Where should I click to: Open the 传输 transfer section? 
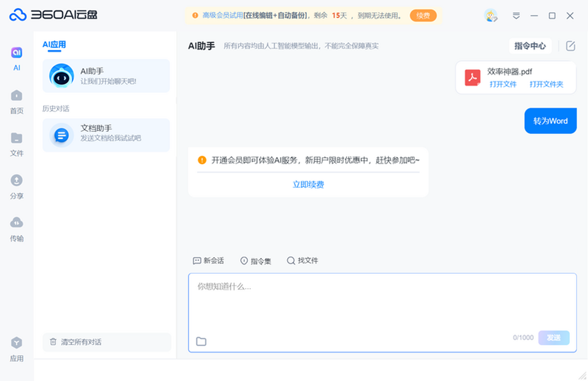tap(17, 229)
